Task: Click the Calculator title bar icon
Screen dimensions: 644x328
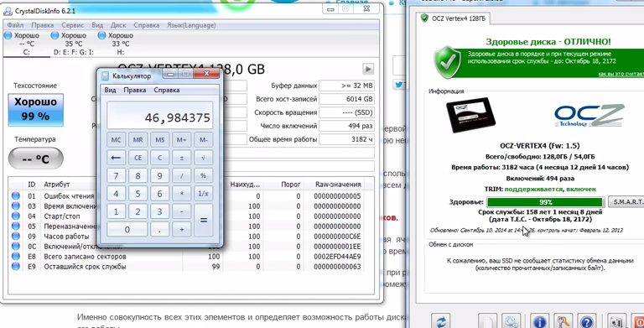Action: pos(105,75)
